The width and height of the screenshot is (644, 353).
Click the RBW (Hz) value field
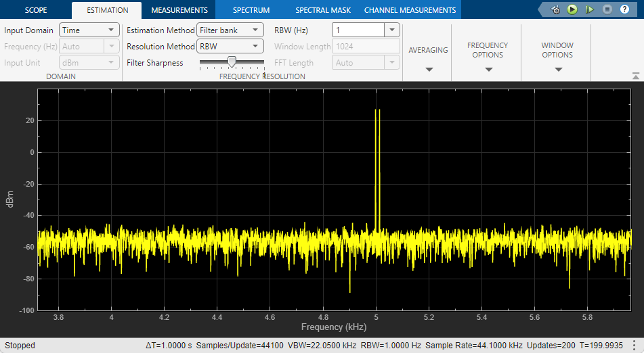358,30
